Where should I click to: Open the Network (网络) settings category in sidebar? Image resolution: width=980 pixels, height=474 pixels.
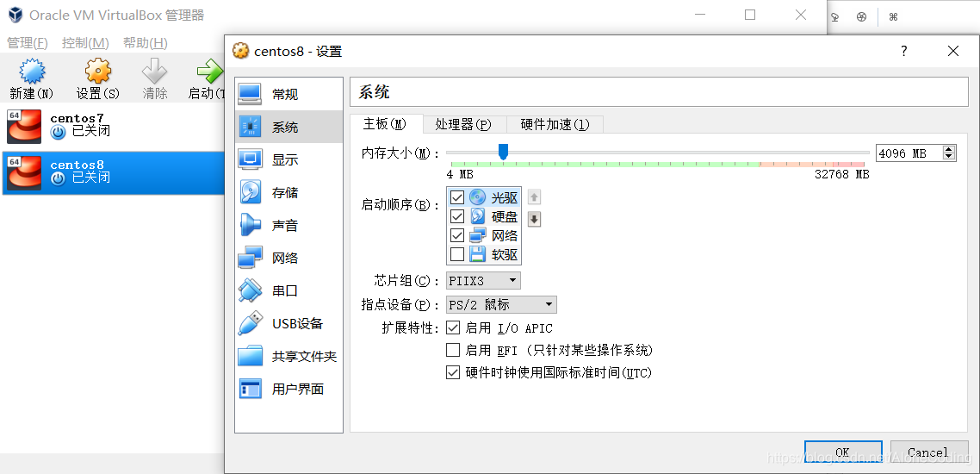point(288,258)
